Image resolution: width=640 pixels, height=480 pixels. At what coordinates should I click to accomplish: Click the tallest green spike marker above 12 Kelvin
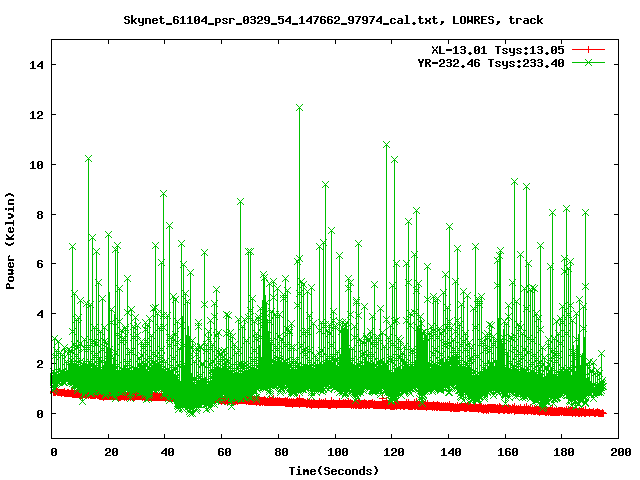pos(299,108)
